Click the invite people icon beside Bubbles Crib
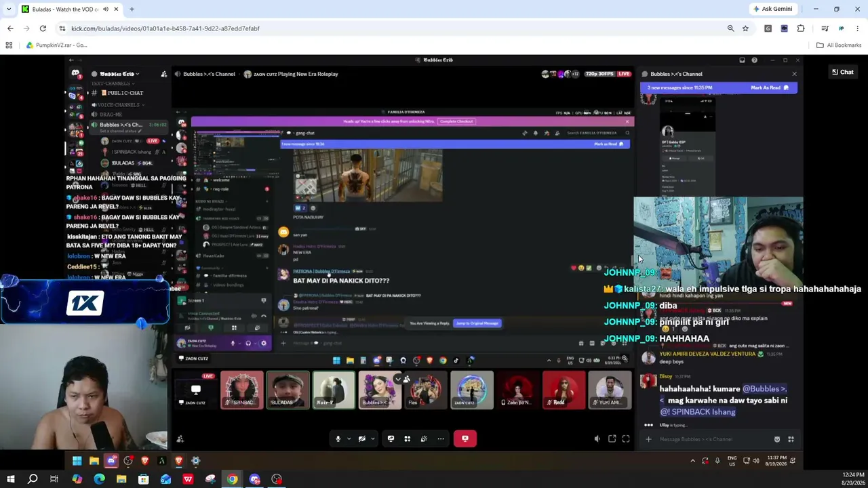This screenshot has width=868, height=488. coord(163,74)
